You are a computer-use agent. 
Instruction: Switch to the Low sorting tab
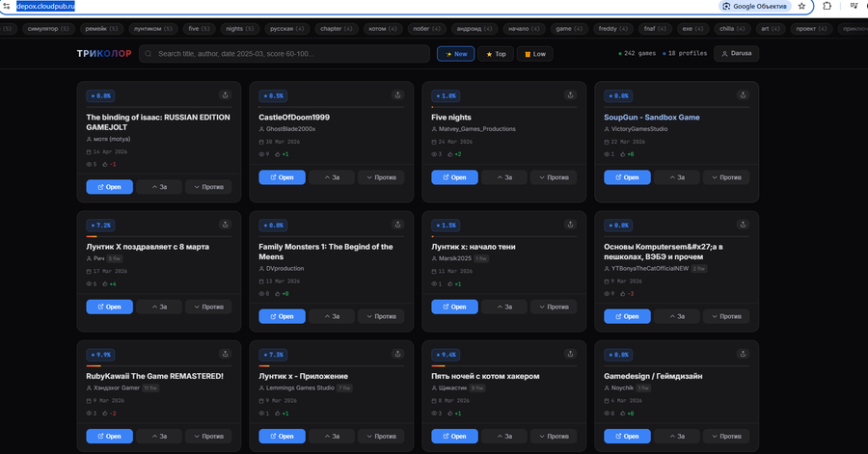[x=534, y=54]
